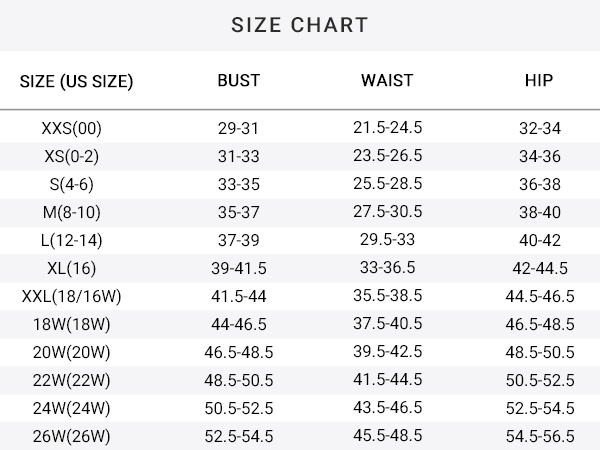Click hip value 54.5-56.5
Image resolution: width=600 pixels, height=450 pixels.
click(x=540, y=436)
